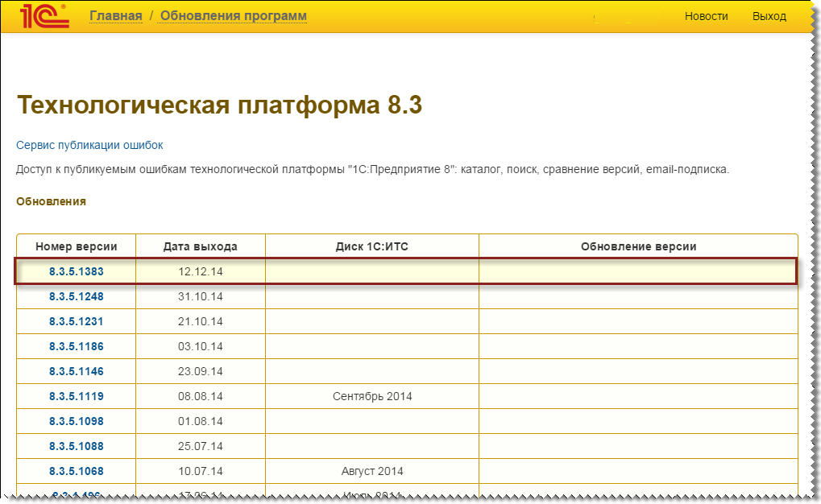Open version 8.3.5.1088 details
Screen dimensions: 821x504
(74, 446)
